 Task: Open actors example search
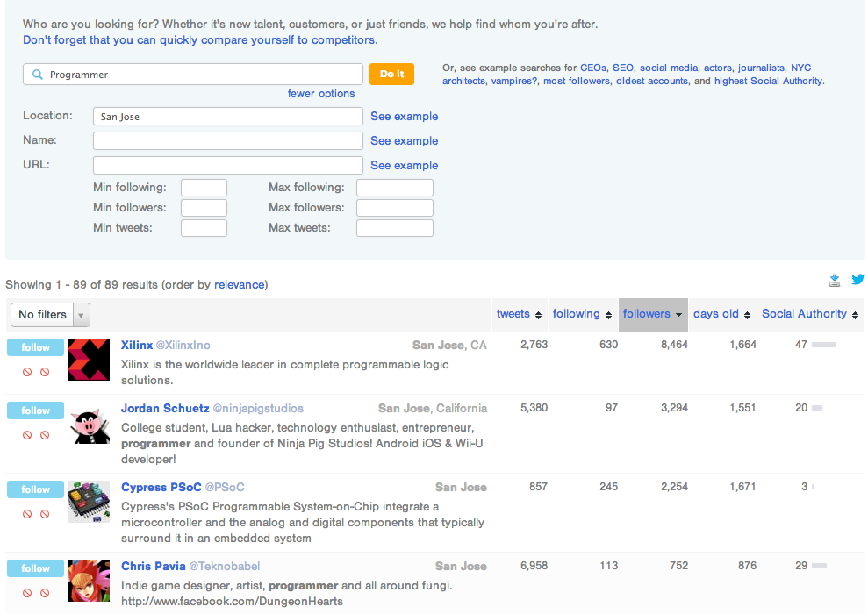point(717,68)
